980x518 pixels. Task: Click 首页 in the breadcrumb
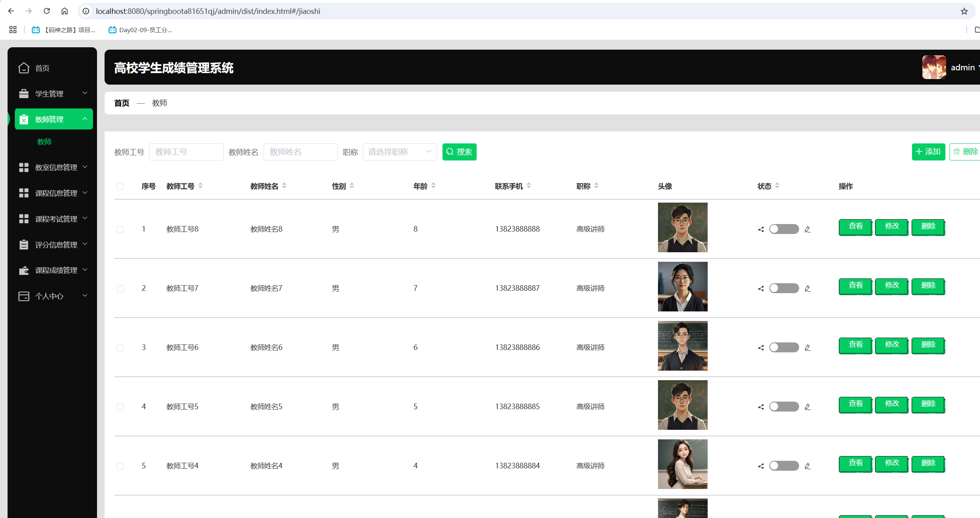(122, 103)
